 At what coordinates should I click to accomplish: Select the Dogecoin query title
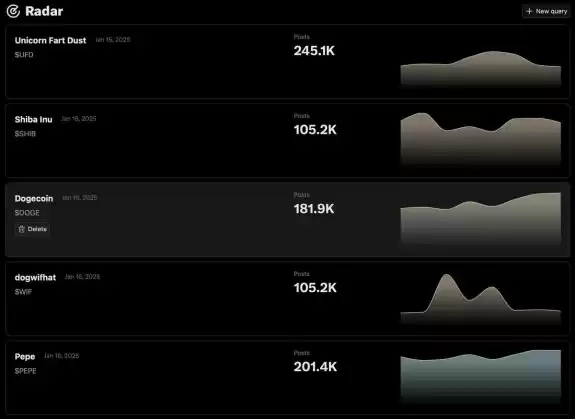[x=34, y=198]
